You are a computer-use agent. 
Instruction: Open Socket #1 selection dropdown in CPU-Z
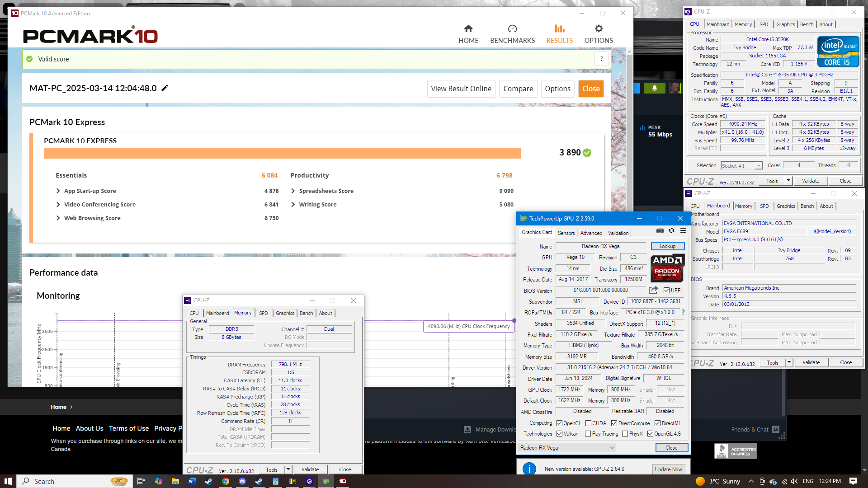pos(741,166)
